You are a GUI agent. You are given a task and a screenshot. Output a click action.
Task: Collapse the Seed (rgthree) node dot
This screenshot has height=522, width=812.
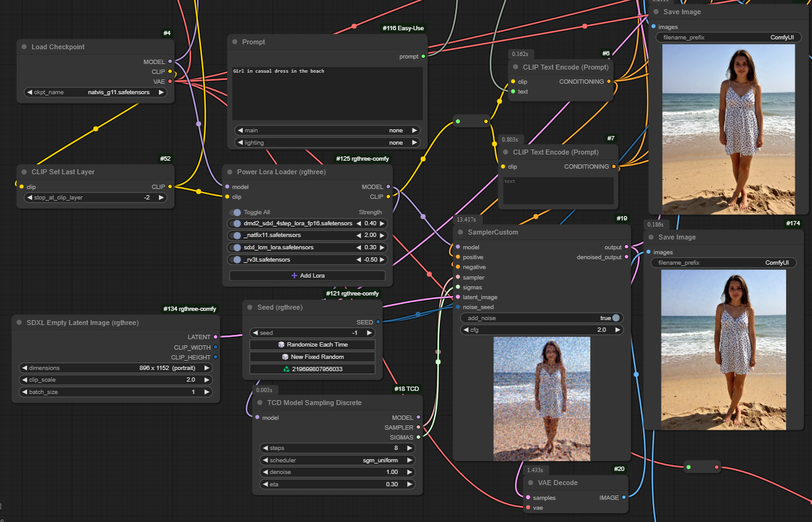click(251, 307)
